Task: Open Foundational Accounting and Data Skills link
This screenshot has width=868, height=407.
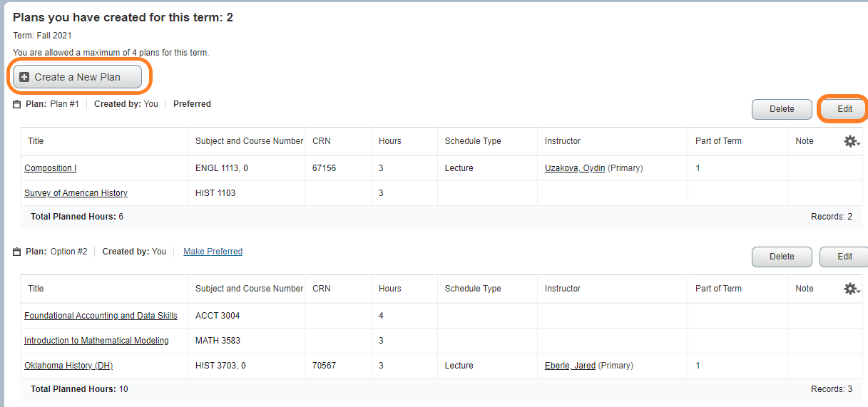Action: point(101,316)
